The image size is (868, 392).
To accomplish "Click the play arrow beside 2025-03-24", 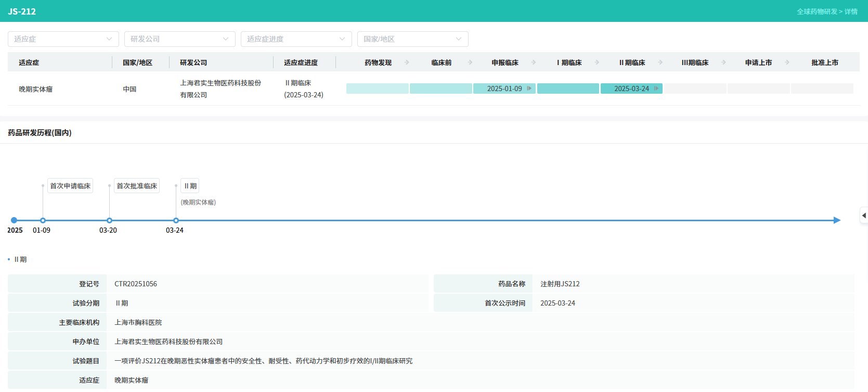I will 656,88.
